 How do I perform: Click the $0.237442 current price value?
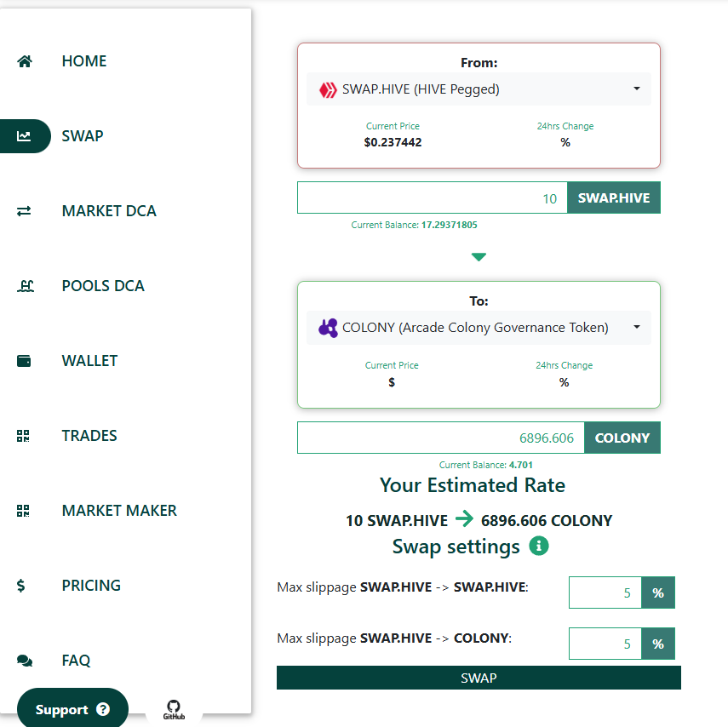393,142
